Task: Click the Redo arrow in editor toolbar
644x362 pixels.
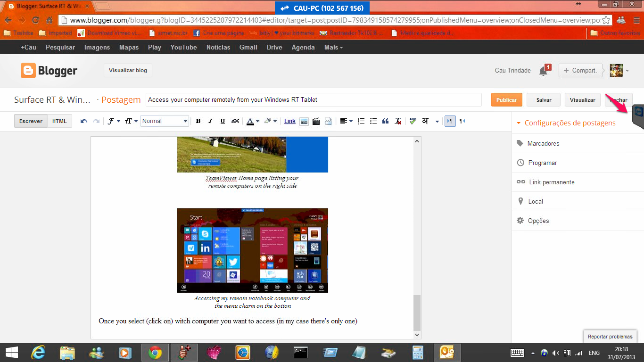Action: point(96,121)
